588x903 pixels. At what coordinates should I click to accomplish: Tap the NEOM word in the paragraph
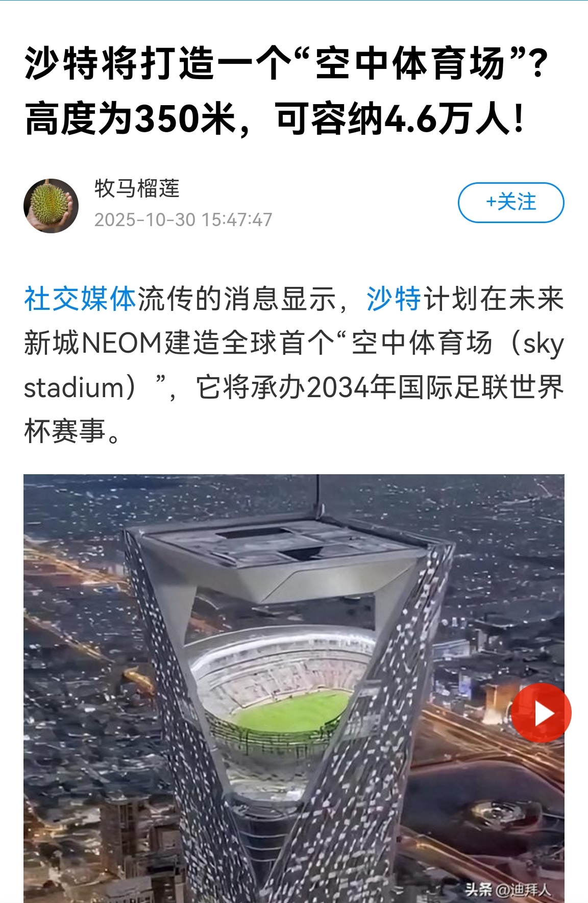[x=121, y=343]
